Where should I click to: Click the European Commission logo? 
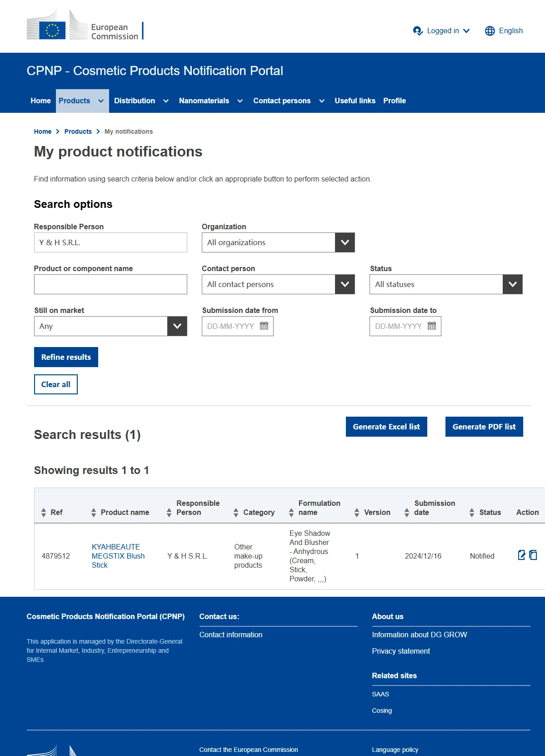click(85, 25)
